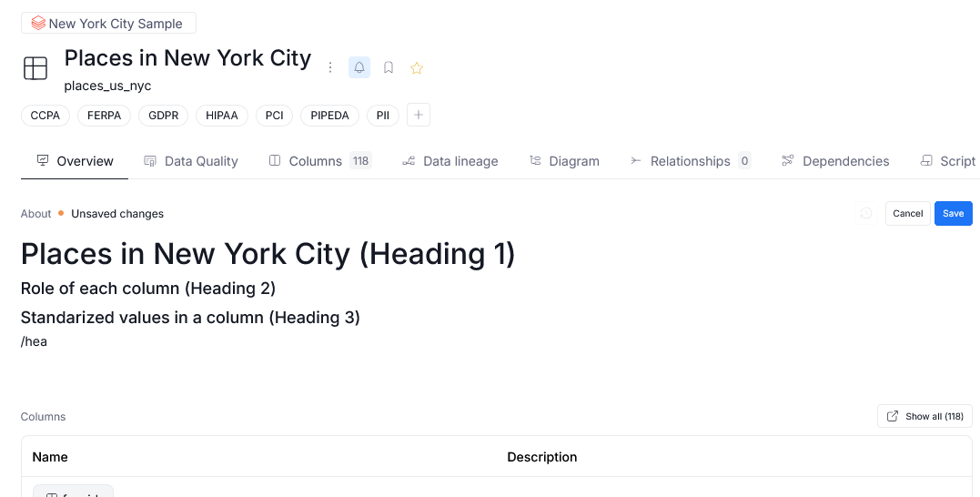Select the CCPA tag

coord(45,116)
